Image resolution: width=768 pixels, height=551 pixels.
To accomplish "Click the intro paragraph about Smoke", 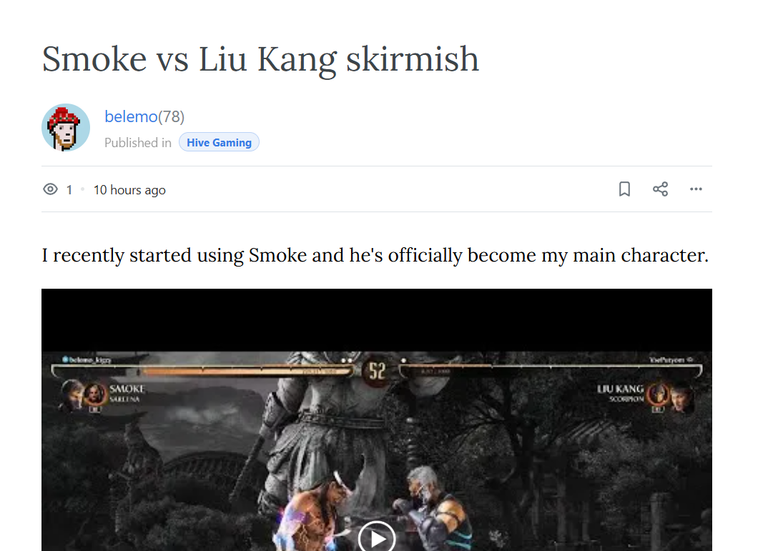I will (x=375, y=256).
